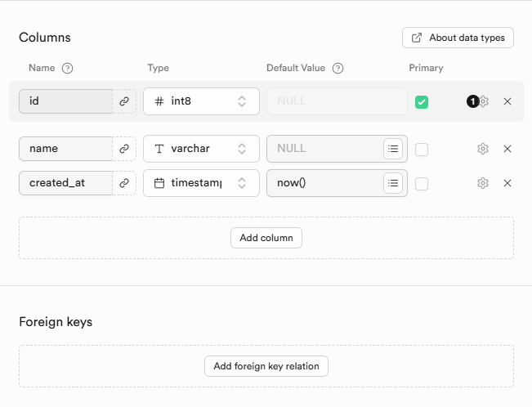Click Add foreign key relation button
Viewport: 532px width, 407px height.
266,366
